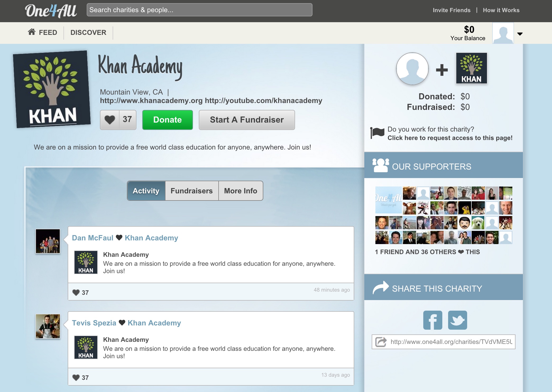Open Invite Friends link
This screenshot has width=552, height=392.
coord(452,10)
